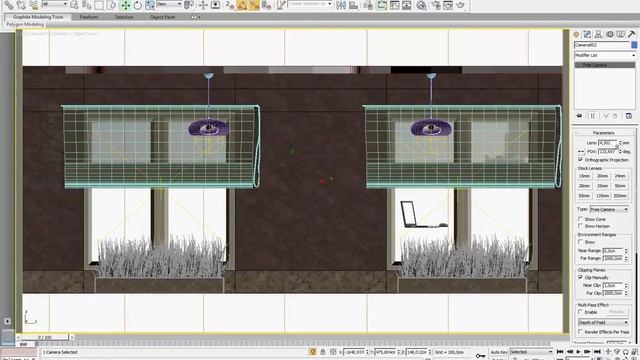Open the Named Selection Sets dropdown
Screen dimensions: 640x360
point(310,4)
